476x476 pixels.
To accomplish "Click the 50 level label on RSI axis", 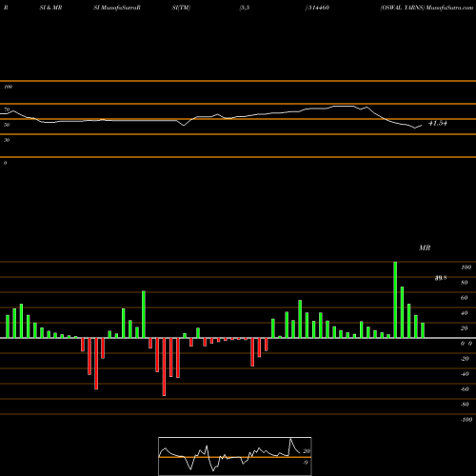I will point(7,125).
